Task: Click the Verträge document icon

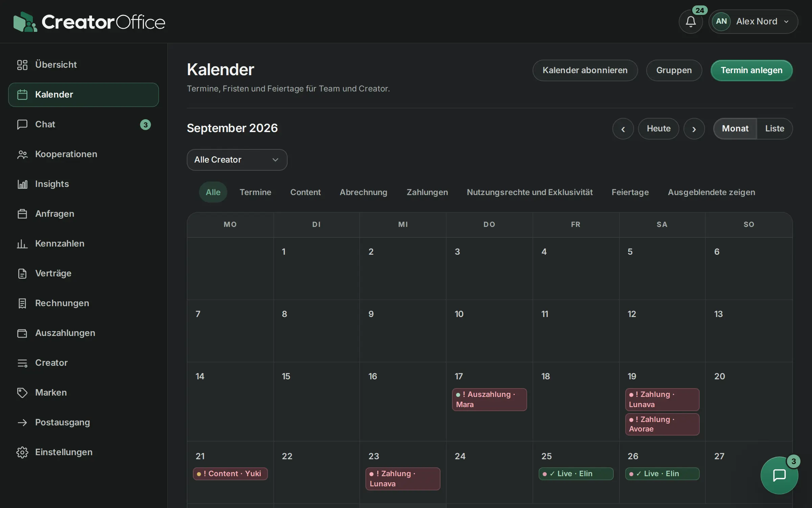Action: coord(22,273)
